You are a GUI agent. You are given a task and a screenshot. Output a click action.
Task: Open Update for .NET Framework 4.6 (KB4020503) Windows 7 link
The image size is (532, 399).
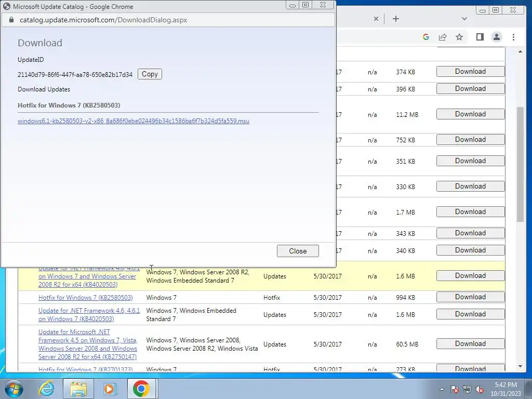[89, 314]
